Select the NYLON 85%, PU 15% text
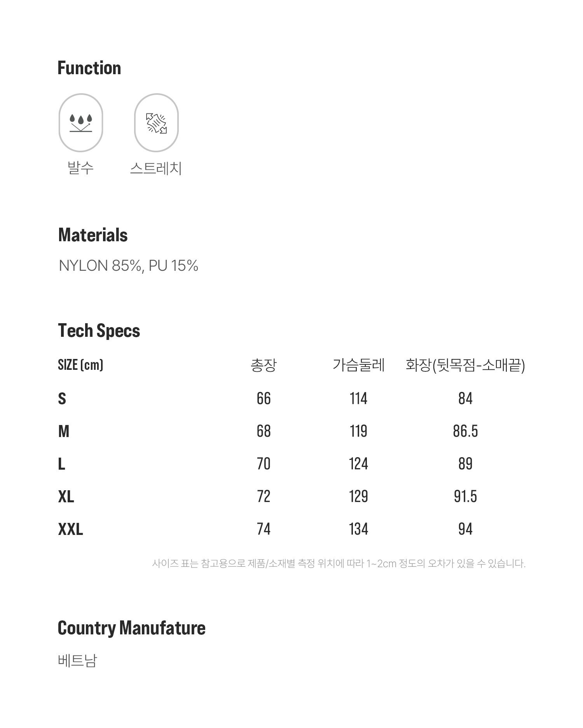Viewport: 583px width, 728px height. coord(129,266)
